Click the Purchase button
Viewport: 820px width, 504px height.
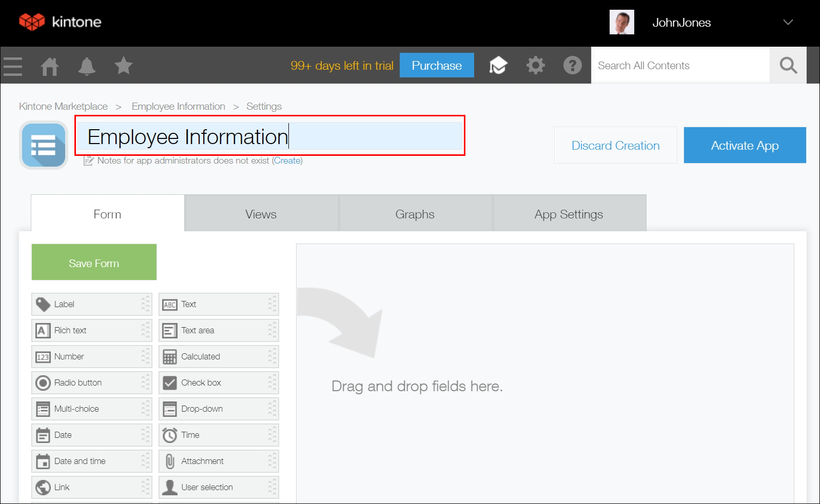click(x=437, y=66)
